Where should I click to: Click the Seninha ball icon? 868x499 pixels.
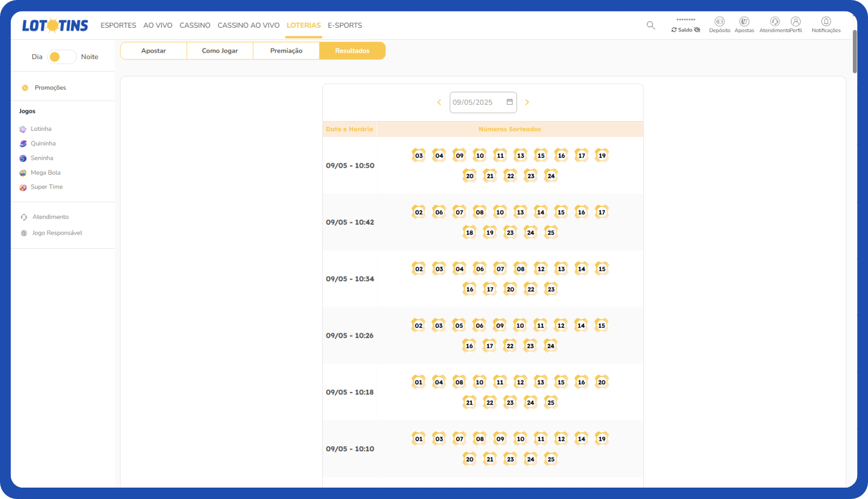(x=23, y=159)
